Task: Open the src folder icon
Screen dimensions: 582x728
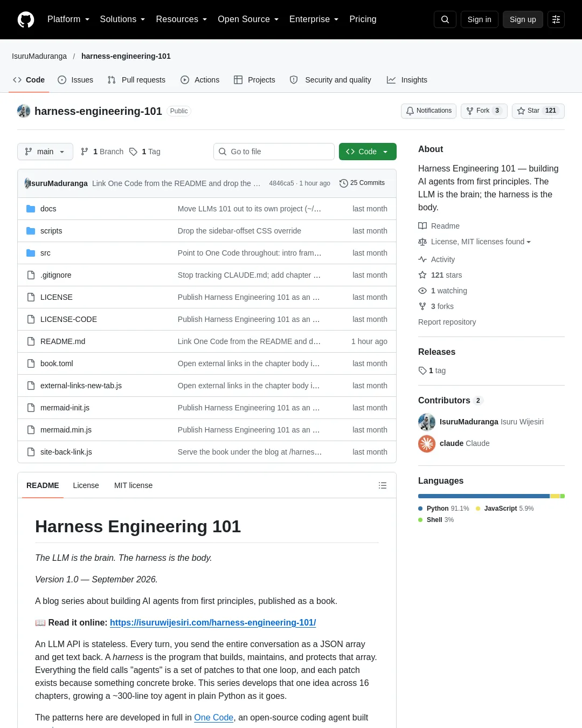Action: 31,253
